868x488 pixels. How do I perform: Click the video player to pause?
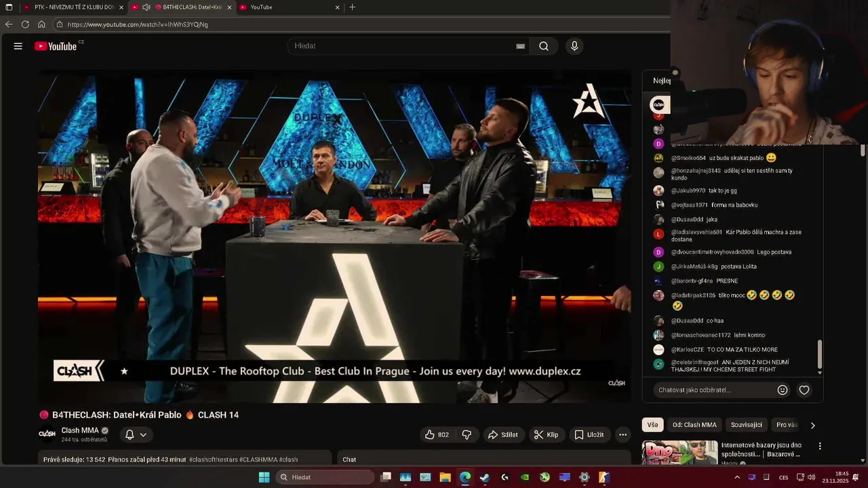coord(334,236)
